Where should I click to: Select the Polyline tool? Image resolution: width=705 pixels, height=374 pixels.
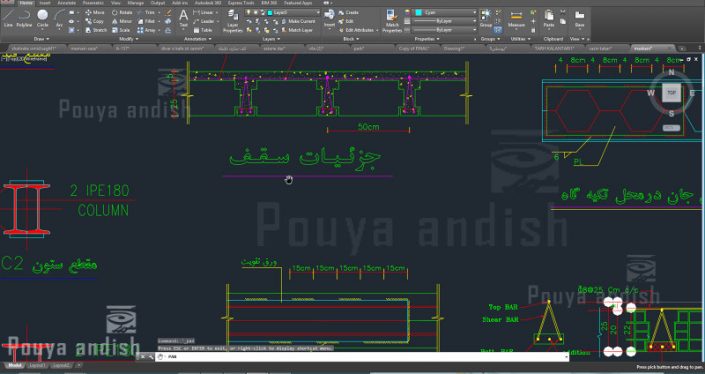pyautogui.click(x=24, y=18)
